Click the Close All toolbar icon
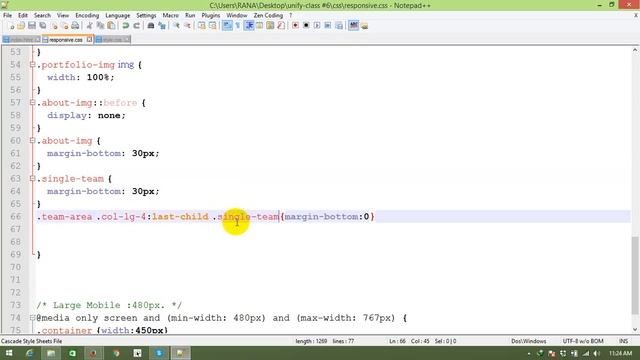Viewport: 640px width, 360px height. click(64, 26)
